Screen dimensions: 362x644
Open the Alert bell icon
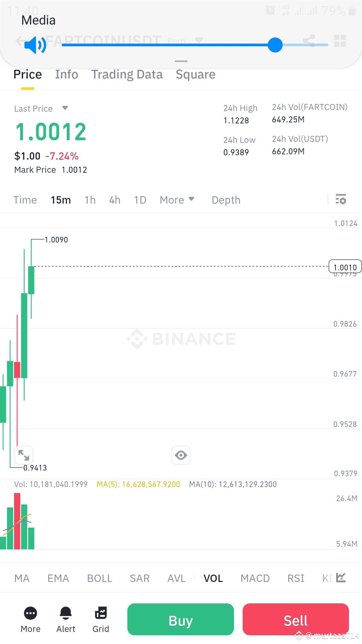(66, 613)
